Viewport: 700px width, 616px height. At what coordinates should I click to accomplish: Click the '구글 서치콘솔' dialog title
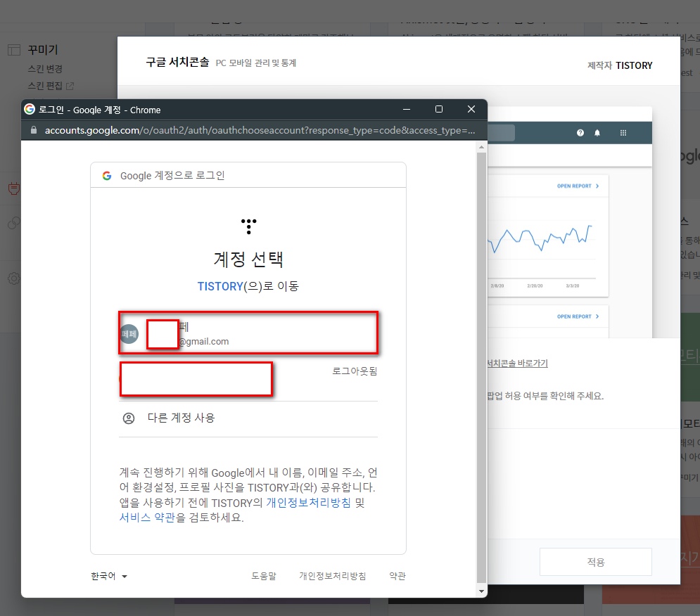click(x=177, y=62)
